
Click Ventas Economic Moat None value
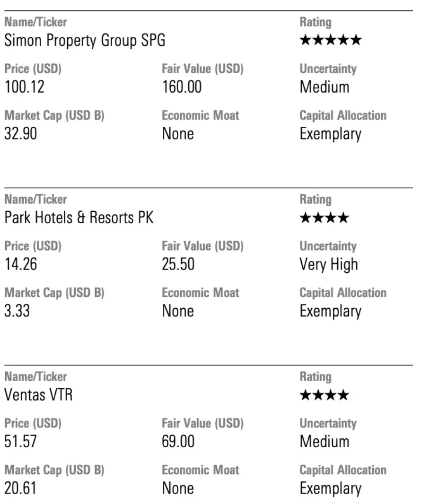[178, 488]
